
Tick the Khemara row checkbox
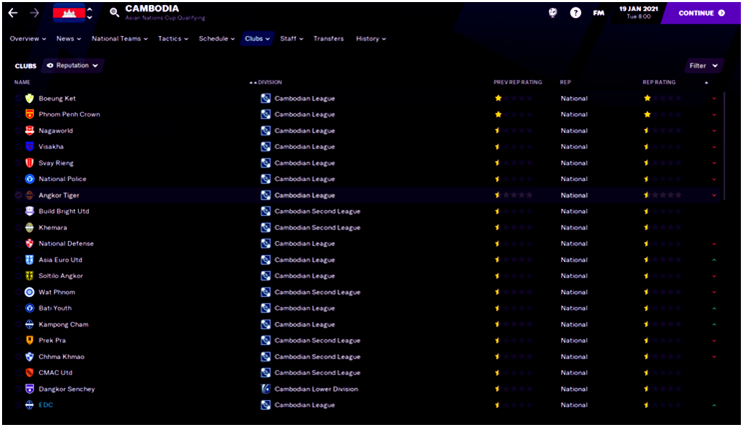click(x=19, y=227)
